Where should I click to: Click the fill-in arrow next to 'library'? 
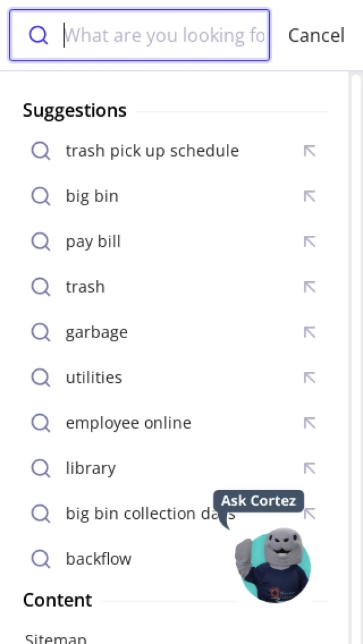[310, 469]
